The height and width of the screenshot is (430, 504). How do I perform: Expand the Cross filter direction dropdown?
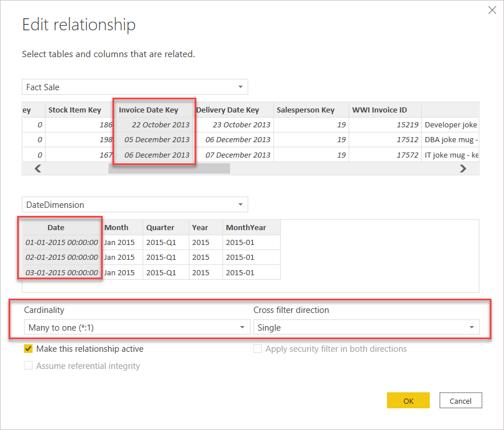[366, 328]
